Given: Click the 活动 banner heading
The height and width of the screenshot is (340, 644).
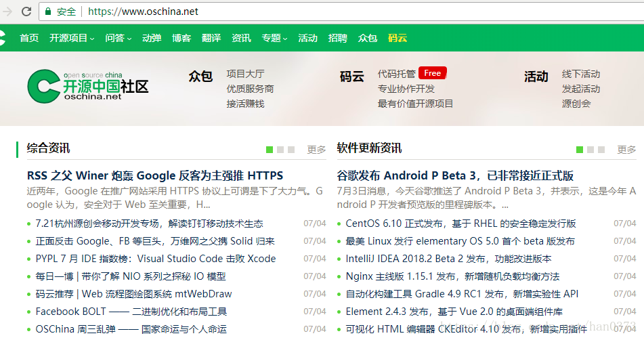Looking at the screenshot, I should click(536, 77).
